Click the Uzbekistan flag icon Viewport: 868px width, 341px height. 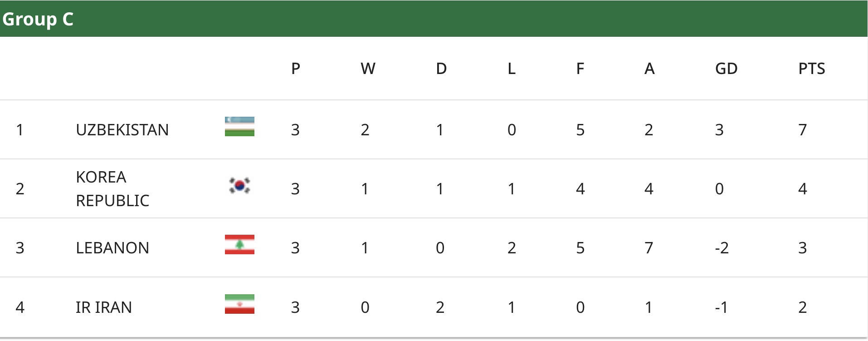coord(239,127)
